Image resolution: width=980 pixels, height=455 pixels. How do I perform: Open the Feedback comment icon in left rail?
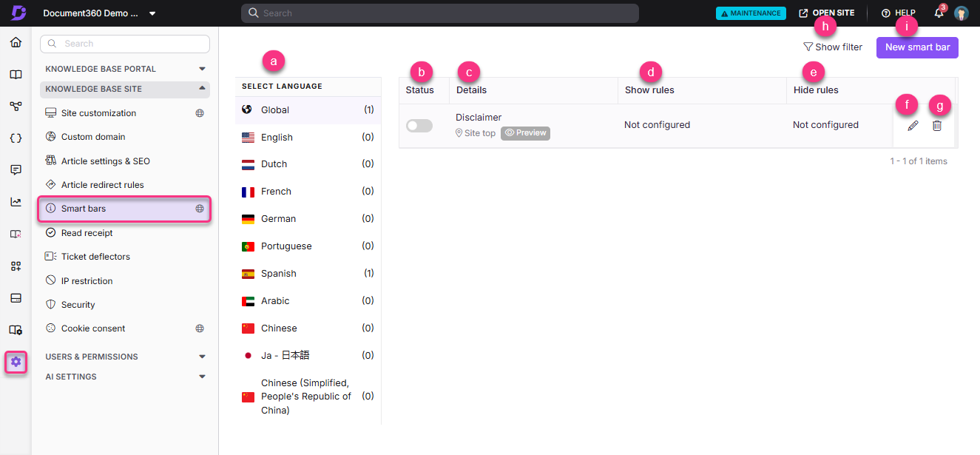16,169
